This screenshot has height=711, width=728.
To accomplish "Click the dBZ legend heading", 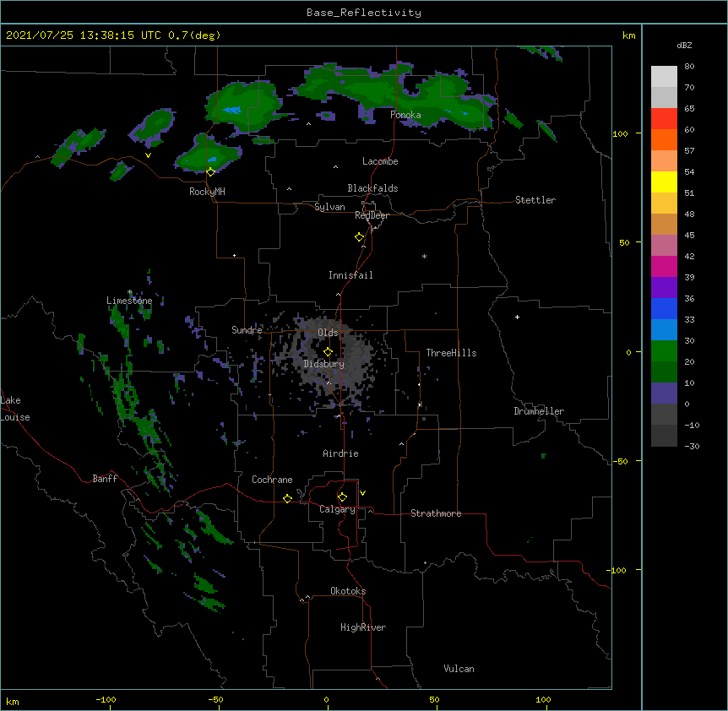I will [x=684, y=45].
